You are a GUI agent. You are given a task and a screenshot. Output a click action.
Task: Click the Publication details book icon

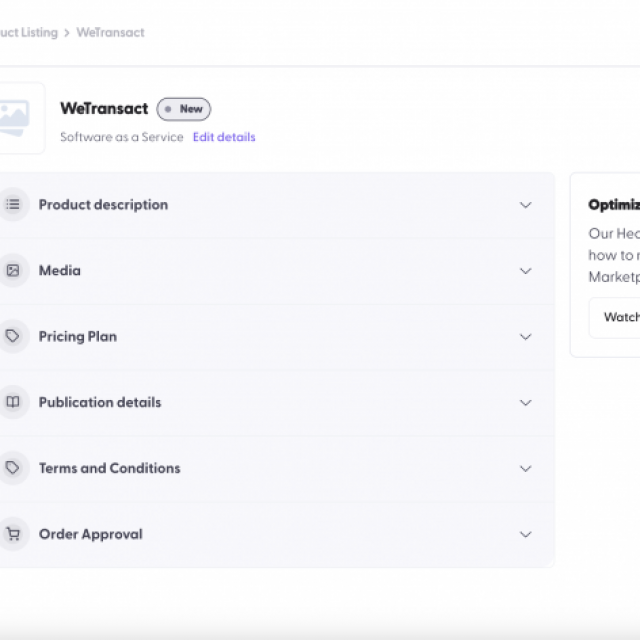[13, 402]
